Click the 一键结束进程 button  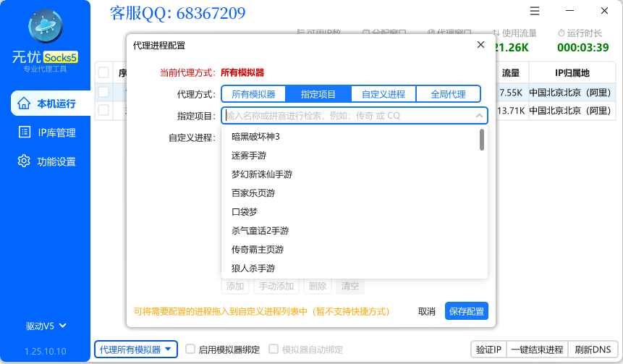(x=537, y=350)
